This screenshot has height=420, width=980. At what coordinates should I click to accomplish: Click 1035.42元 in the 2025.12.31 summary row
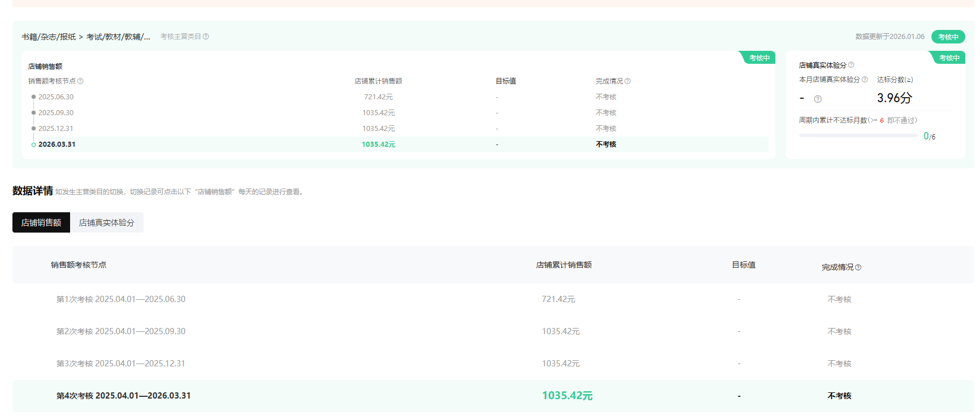coord(379,129)
